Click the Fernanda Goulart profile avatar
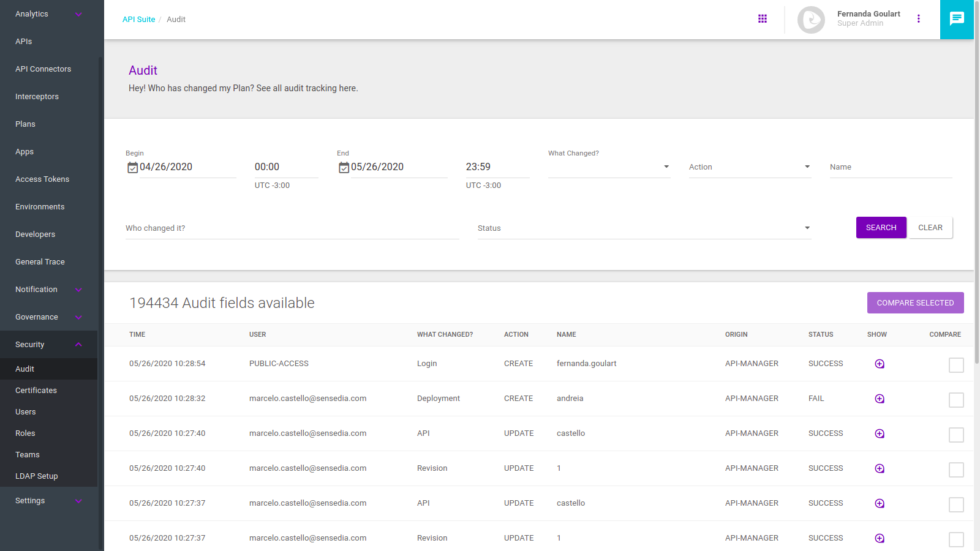Viewport: 980px width, 551px height. coord(811,19)
